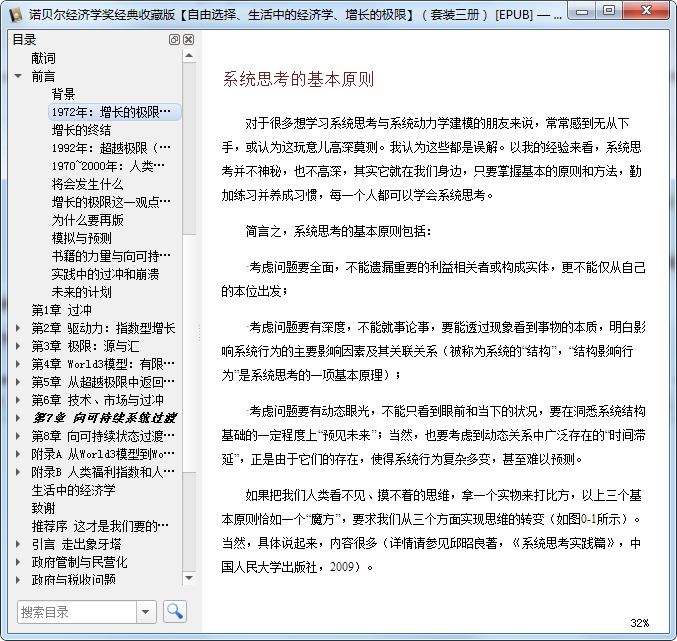Open 献词 in table of contents

pos(43,58)
